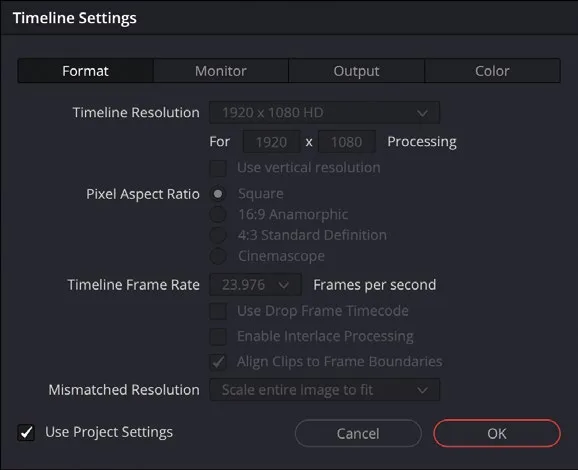Viewport: 578px width, 470px height.
Task: Click the Cancel button
Action: click(x=358, y=434)
